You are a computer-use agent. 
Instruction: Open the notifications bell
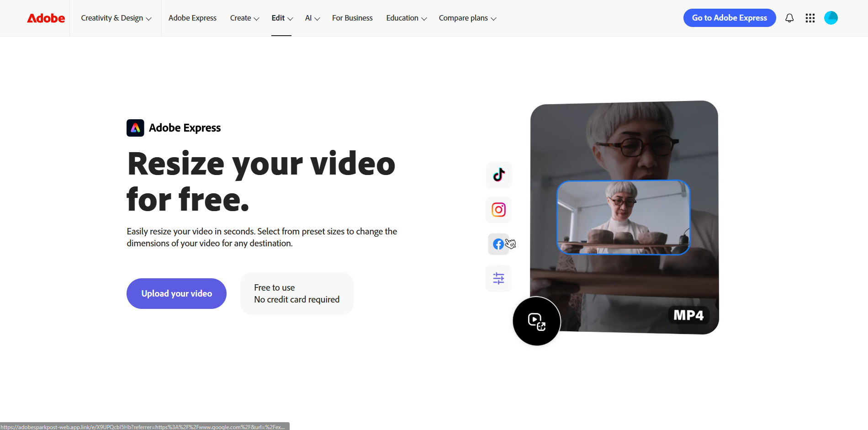pyautogui.click(x=789, y=18)
